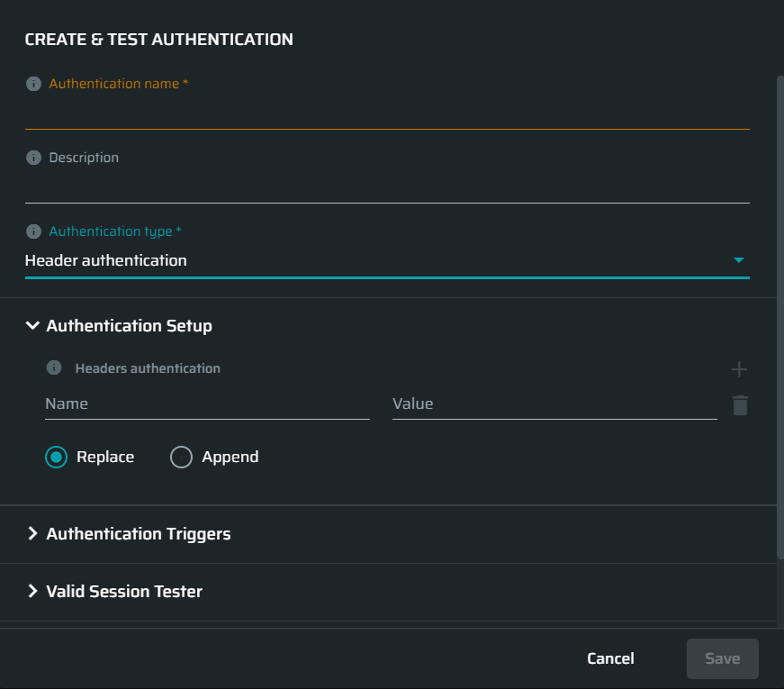The width and height of the screenshot is (784, 689).
Task: Focus the Authentication name input field
Action: pos(387,113)
